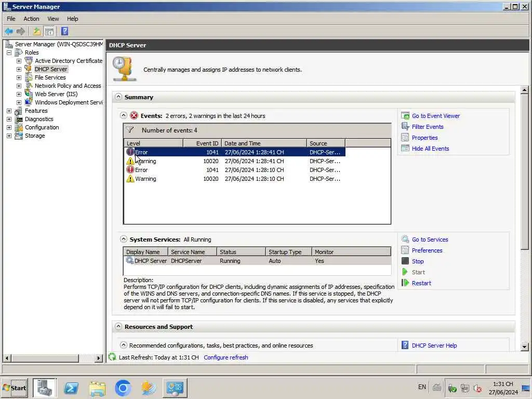
Task: Launch PowerShell from the taskbar
Action: pyautogui.click(x=71, y=388)
